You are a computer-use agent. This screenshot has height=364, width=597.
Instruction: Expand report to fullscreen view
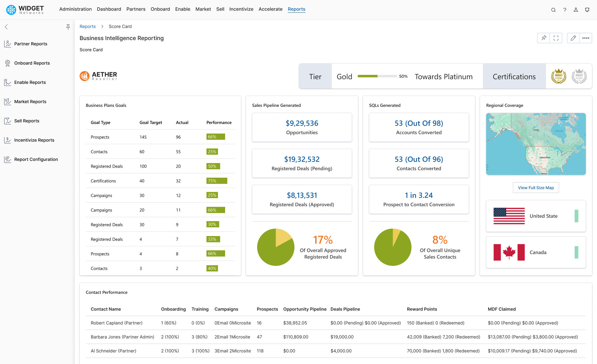556,38
